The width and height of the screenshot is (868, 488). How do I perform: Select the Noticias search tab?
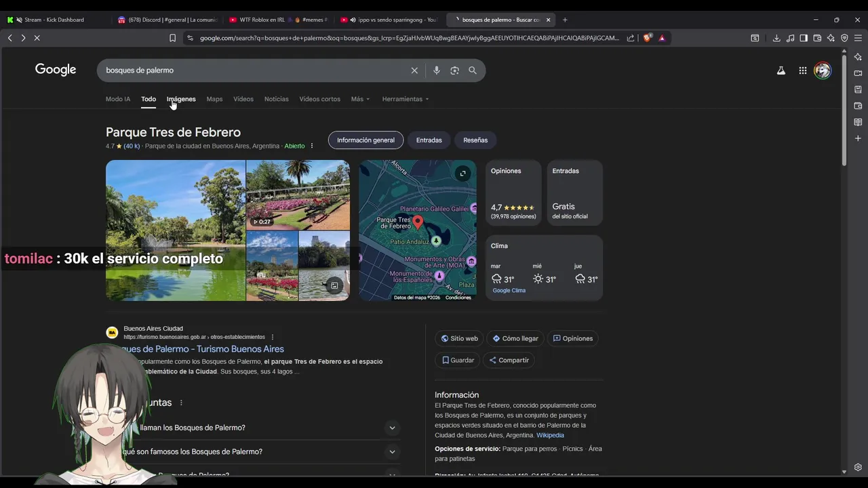(x=276, y=99)
